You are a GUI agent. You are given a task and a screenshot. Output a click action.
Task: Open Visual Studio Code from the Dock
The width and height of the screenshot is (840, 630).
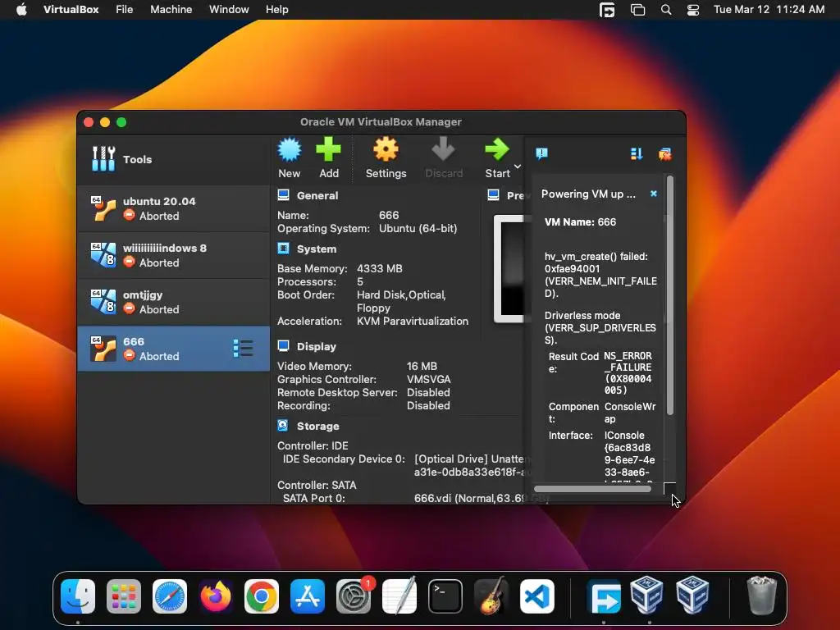pyautogui.click(x=536, y=596)
